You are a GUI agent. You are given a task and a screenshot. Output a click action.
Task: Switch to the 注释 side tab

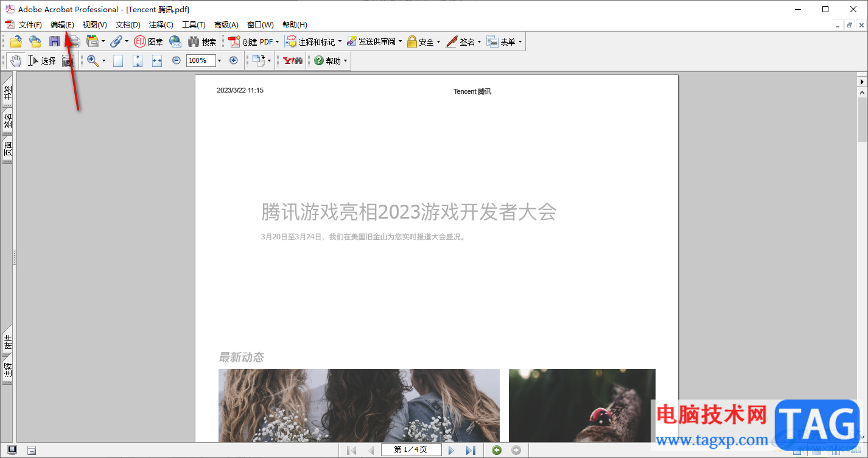(x=8, y=370)
